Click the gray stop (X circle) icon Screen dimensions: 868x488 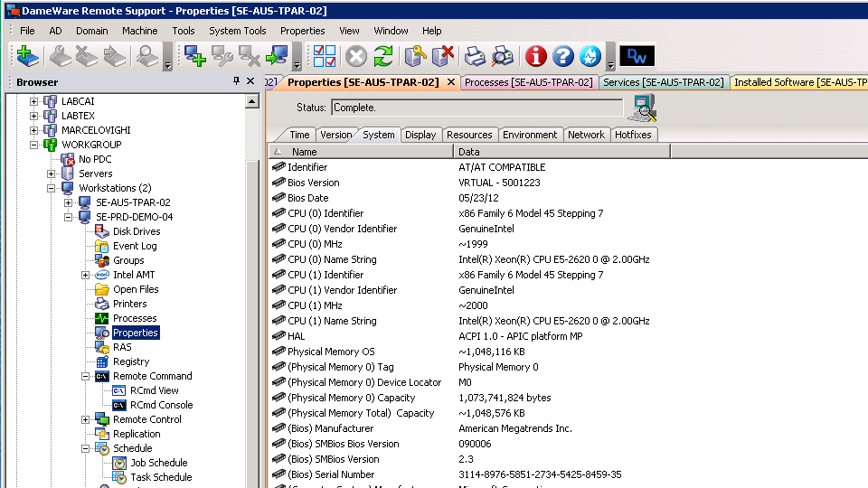point(356,56)
